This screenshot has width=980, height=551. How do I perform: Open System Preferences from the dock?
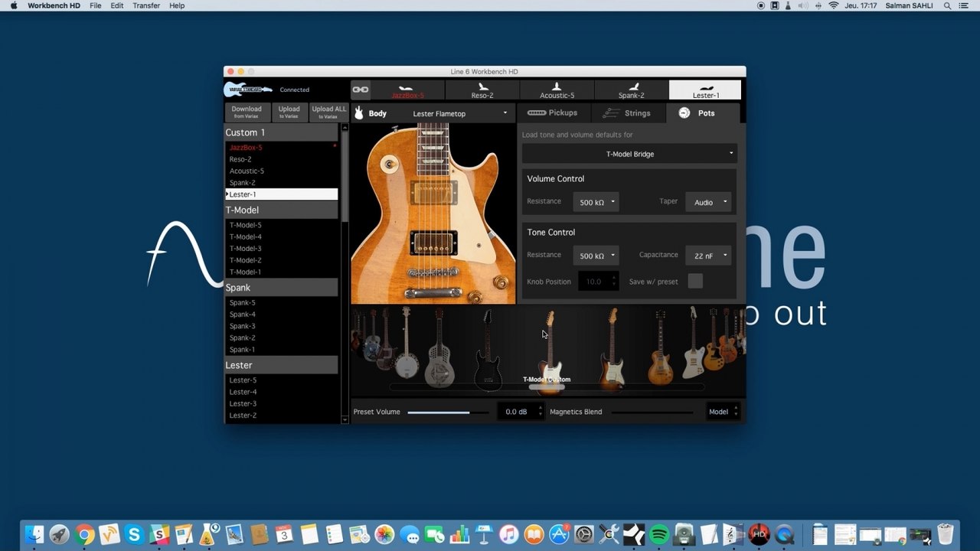[584, 534]
